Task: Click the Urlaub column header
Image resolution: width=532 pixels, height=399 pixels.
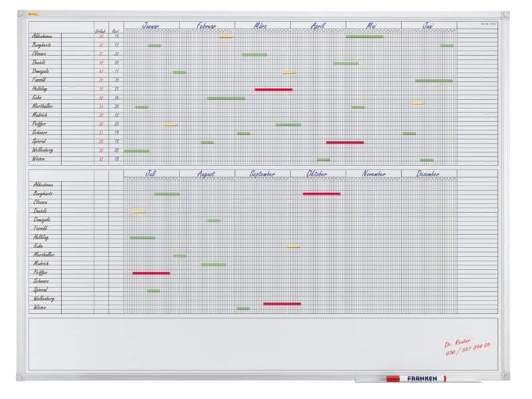Action: (100, 31)
